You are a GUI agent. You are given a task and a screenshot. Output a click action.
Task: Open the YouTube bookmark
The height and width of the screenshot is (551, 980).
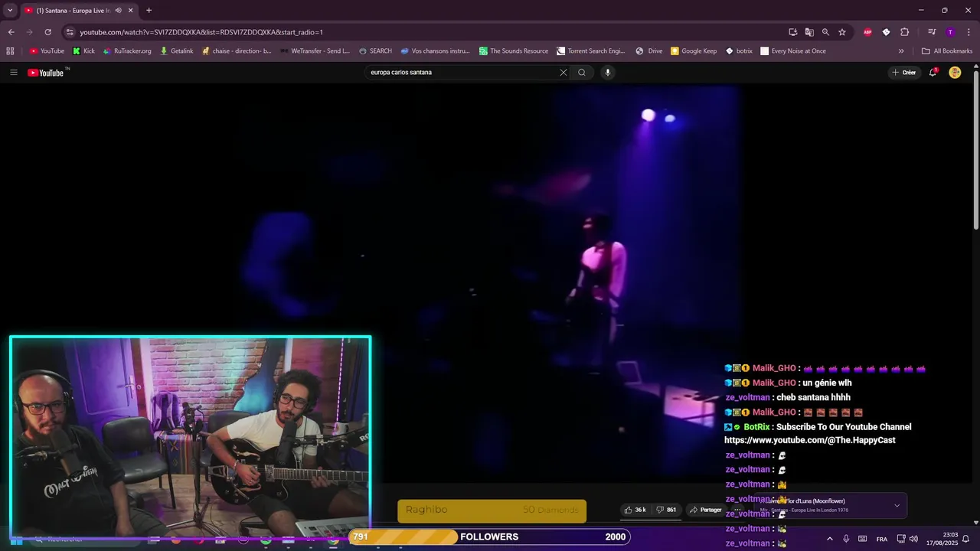tap(47, 51)
